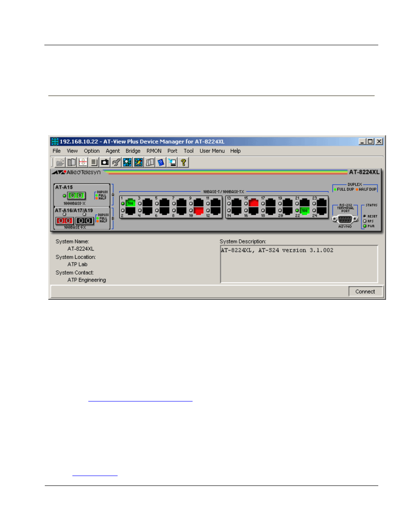Select port 2 on the switch panel
Image resolution: width=411 pixels, height=532 pixels.
130,211
